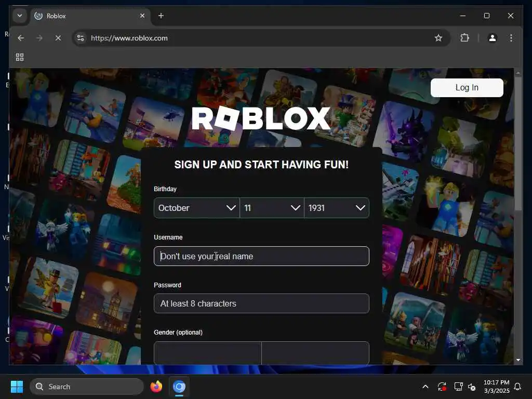Open the muted volume tray icon
The width and height of the screenshot is (532, 399).
click(x=472, y=387)
